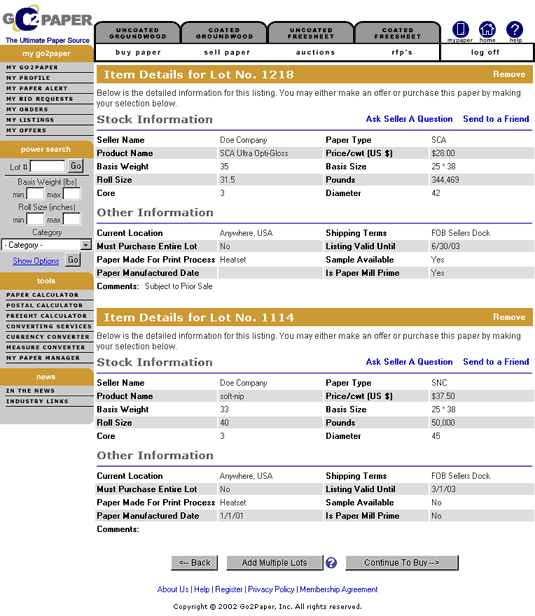Send Lot 1218 to a Friend
The width and height of the screenshot is (535, 616).
496,119
